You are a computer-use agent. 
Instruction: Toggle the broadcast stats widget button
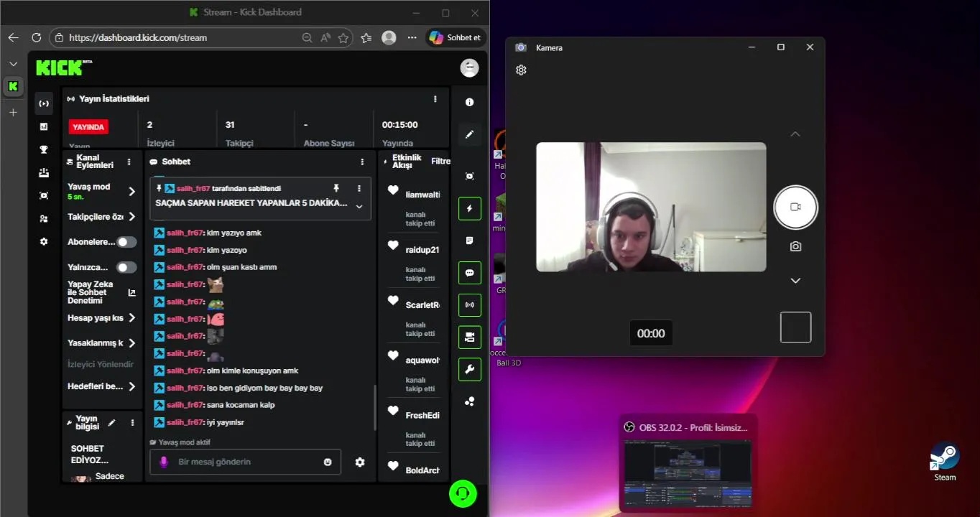click(x=469, y=304)
